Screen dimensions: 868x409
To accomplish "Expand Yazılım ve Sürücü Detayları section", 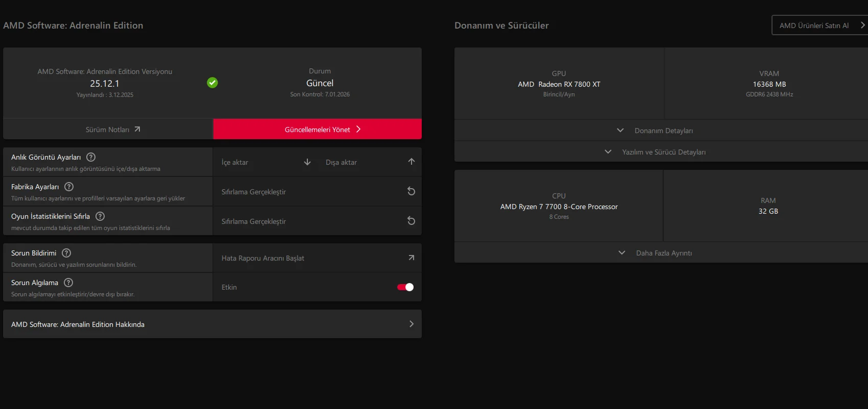I will (661, 152).
